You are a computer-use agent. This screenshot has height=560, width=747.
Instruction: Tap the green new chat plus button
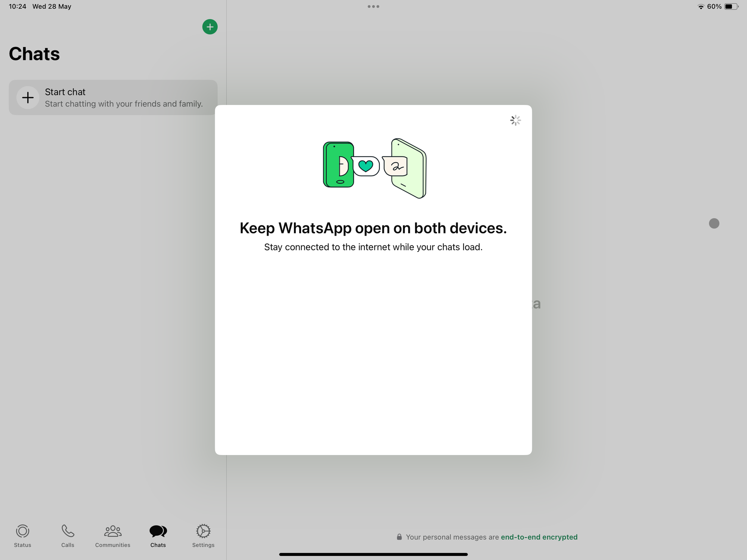210,27
